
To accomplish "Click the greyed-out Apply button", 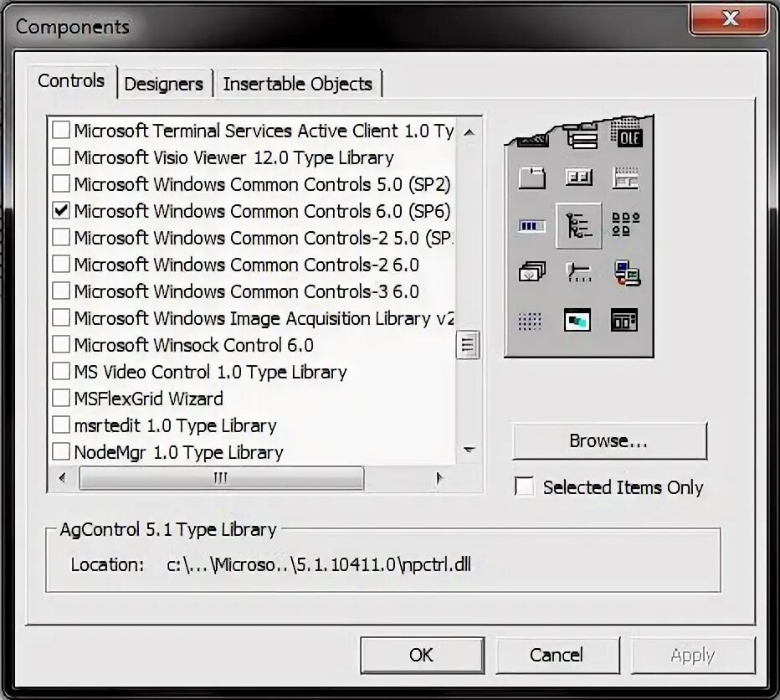I will 692,655.
